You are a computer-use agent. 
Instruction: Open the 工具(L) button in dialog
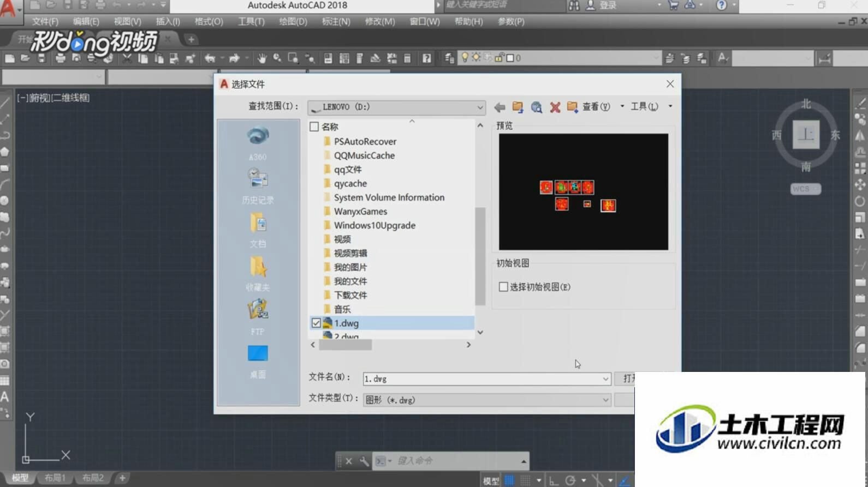click(644, 106)
